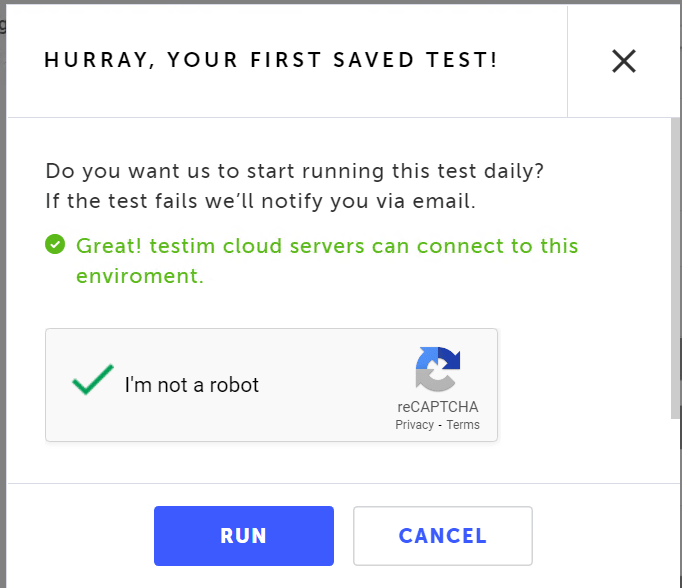Viewport: 682px width, 588px height.
Task: Click blank footer area left of RUN
Action: coord(80,536)
